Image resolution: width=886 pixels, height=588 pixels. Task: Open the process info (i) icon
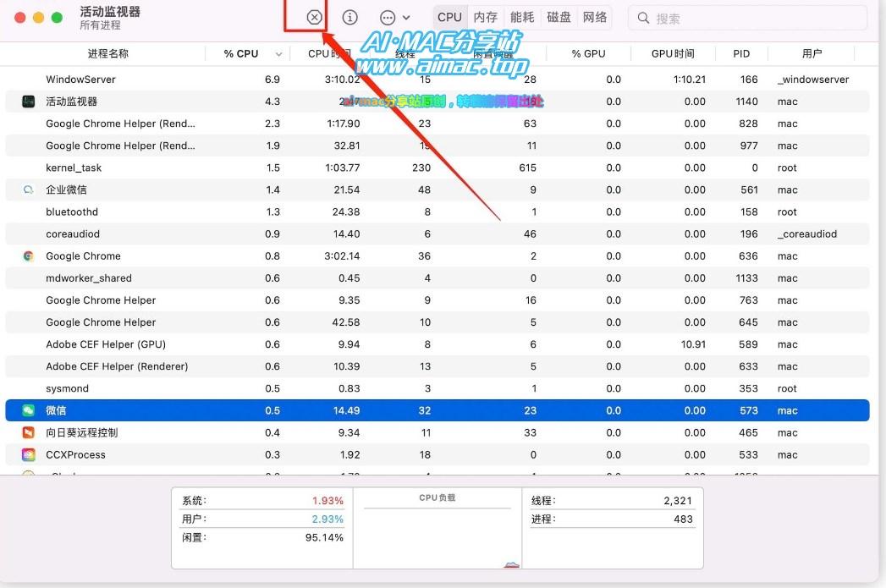[x=349, y=18]
